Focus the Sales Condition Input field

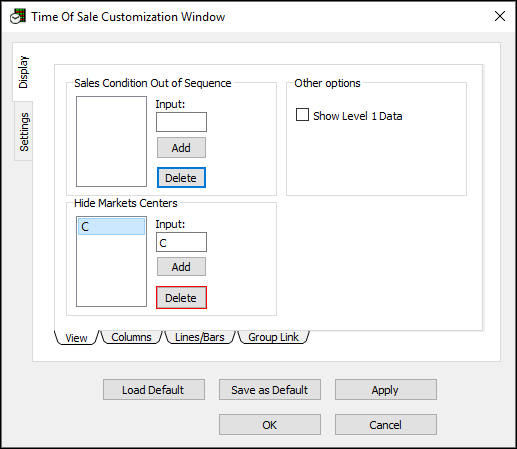click(x=181, y=122)
